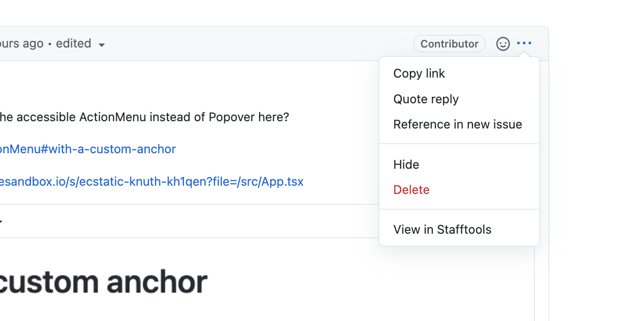This screenshot has height=321, width=644.
Task: Choose Reference in new issue
Action: coord(457,124)
